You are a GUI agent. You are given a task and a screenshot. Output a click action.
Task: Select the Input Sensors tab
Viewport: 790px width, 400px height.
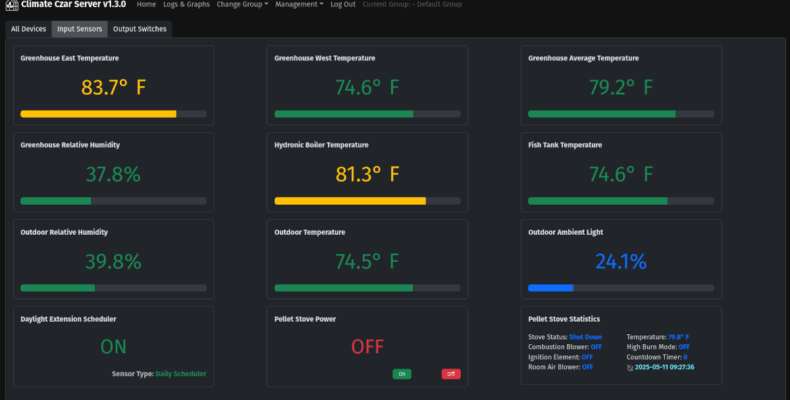[80, 29]
